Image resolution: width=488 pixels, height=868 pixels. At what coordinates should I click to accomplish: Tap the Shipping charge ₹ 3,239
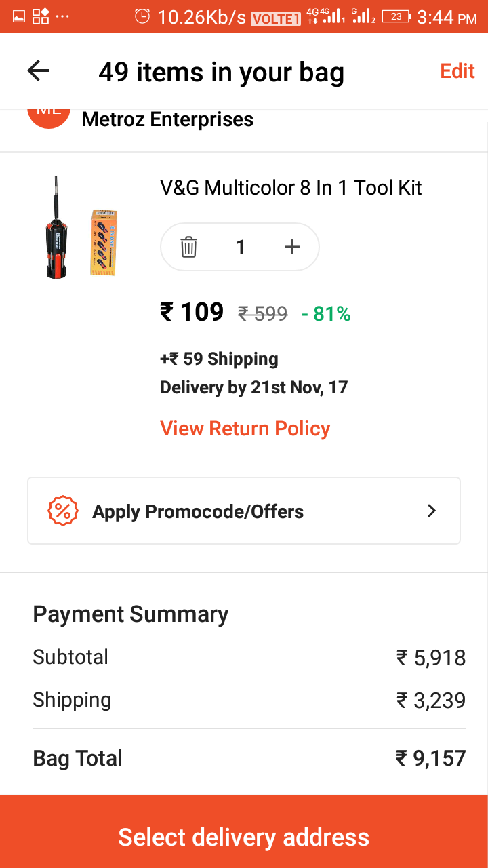tap(431, 700)
